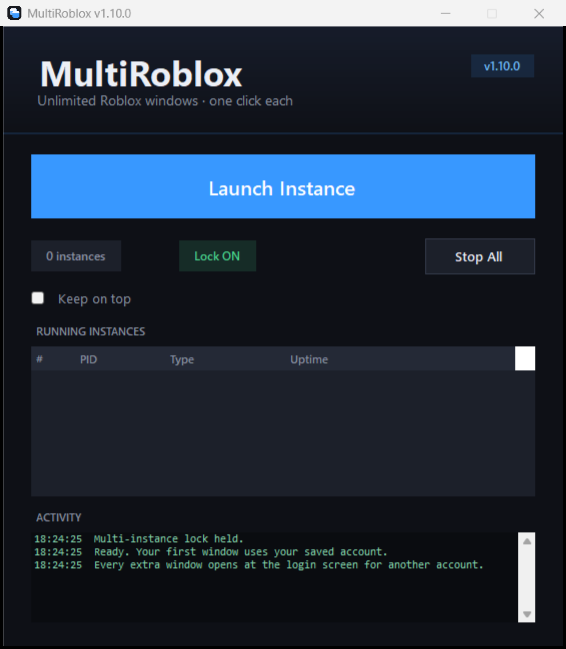Screen dimensions: 566x649
Task: Click the 0 instances counter
Action: (76, 256)
